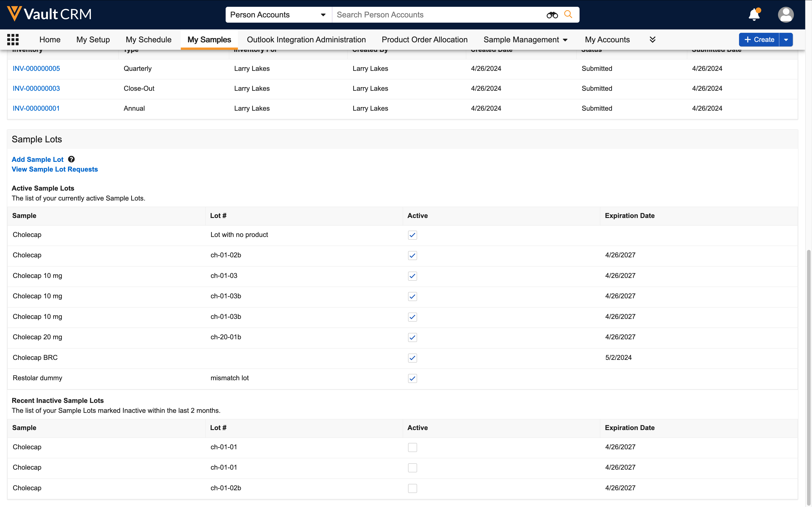Toggle Active checkbox for Restolar dummy
Screen dimensions: 812x507
412,378
